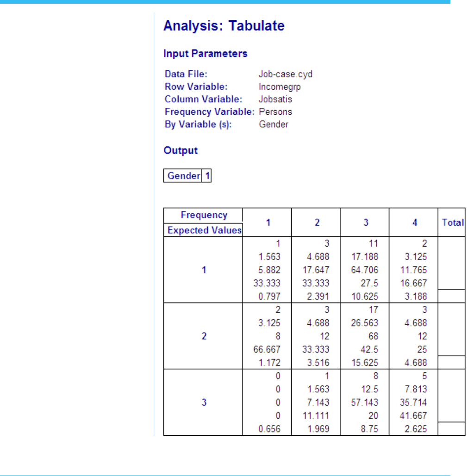This screenshot has height=476, width=474.
Task: Click the value "35.714"
Action: pos(413,402)
